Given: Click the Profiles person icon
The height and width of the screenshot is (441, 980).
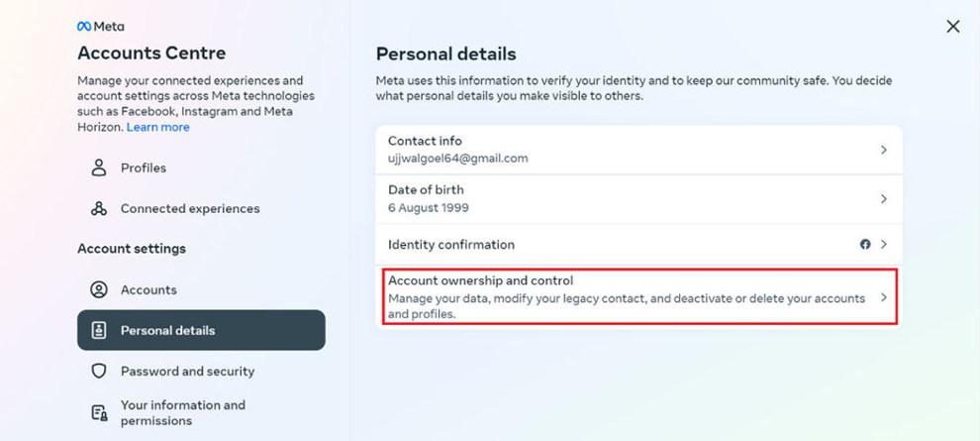Looking at the screenshot, I should click(98, 167).
